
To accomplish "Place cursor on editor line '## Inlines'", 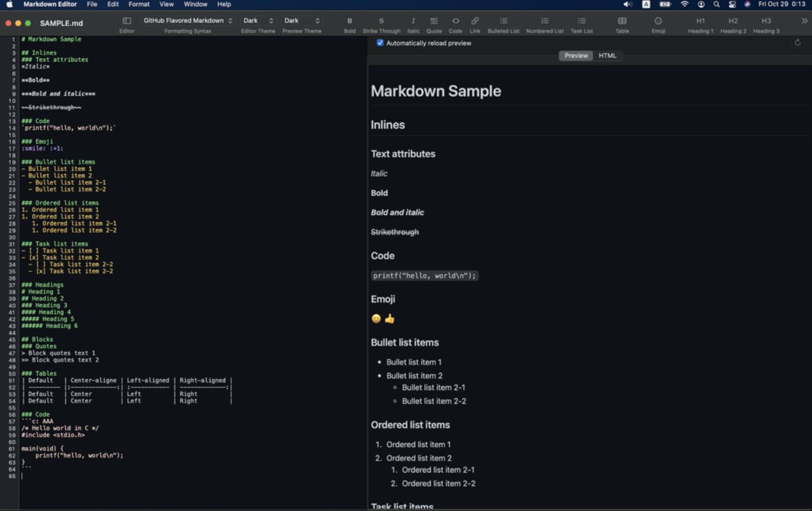I will 39,53.
